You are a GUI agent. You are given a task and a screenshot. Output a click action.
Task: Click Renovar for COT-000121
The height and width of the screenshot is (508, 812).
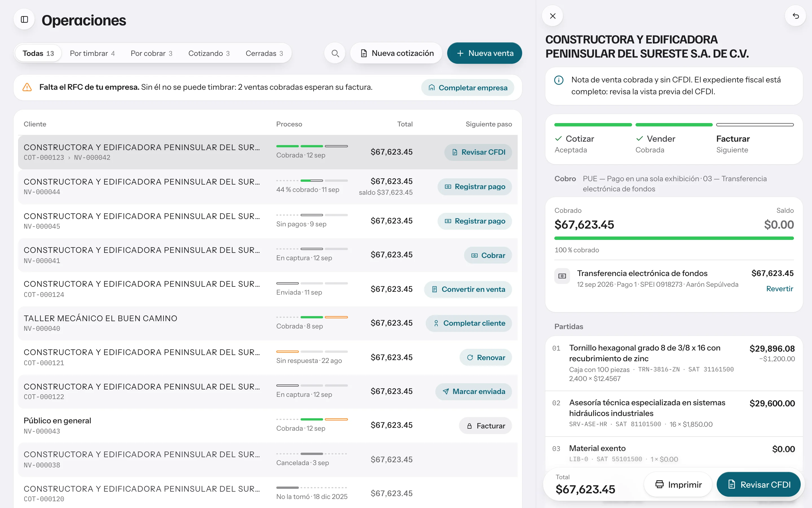(486, 358)
